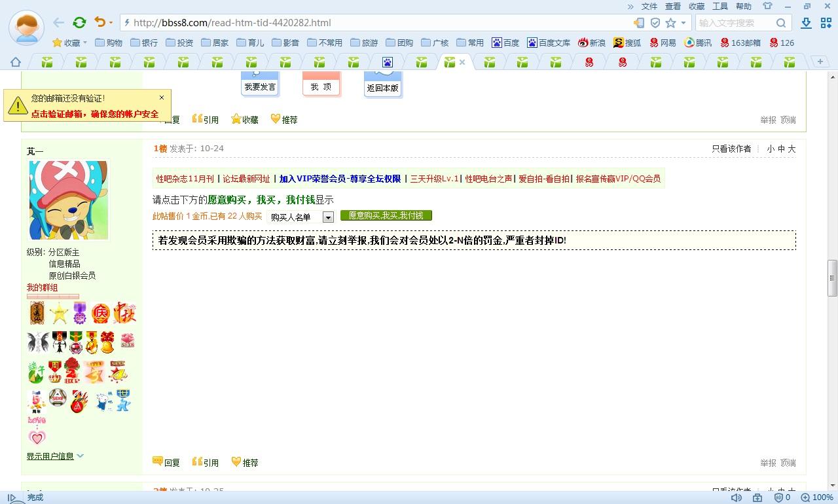Screen dimensions: 838x504
Task: Expand 显示用户信息 section
Action: [x=55, y=456]
